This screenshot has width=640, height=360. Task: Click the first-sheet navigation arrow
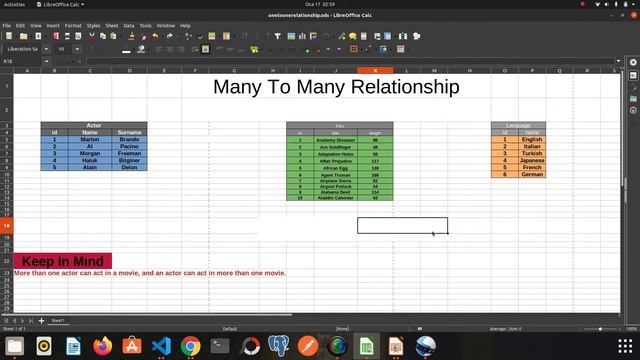click(6, 321)
